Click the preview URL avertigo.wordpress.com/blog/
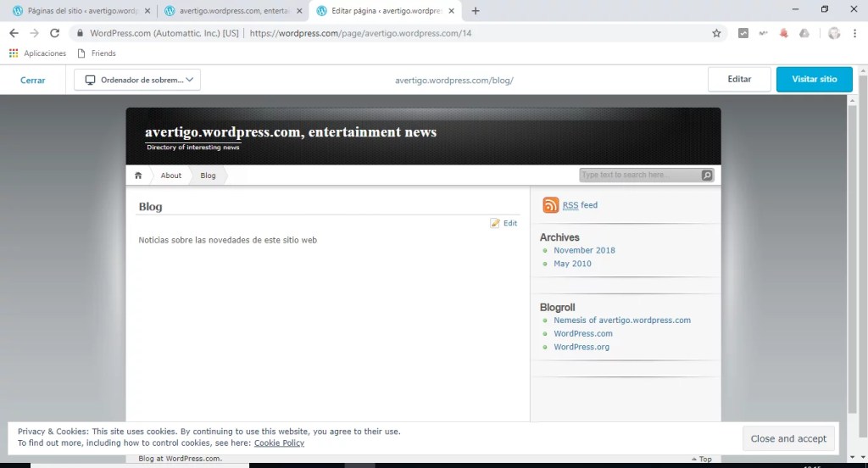 [x=454, y=81]
